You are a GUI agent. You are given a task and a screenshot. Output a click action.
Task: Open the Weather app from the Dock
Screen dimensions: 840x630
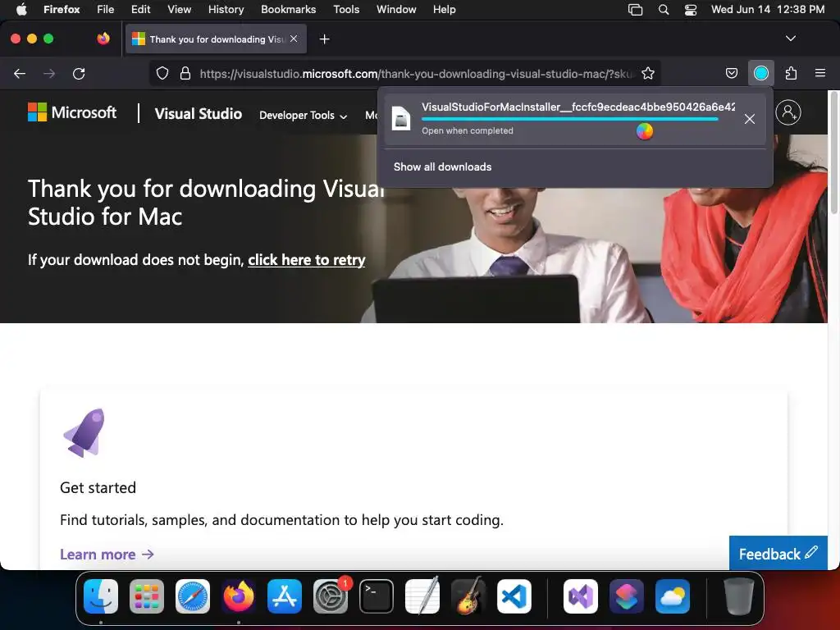(x=673, y=596)
